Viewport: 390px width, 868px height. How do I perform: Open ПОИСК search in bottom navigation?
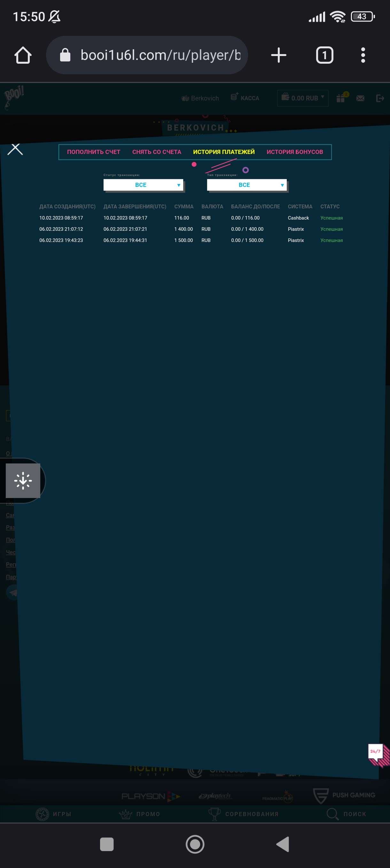[x=346, y=814]
